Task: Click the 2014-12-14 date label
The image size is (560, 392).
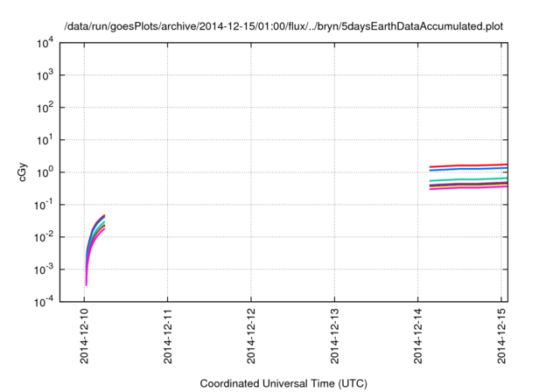Action: (418, 336)
